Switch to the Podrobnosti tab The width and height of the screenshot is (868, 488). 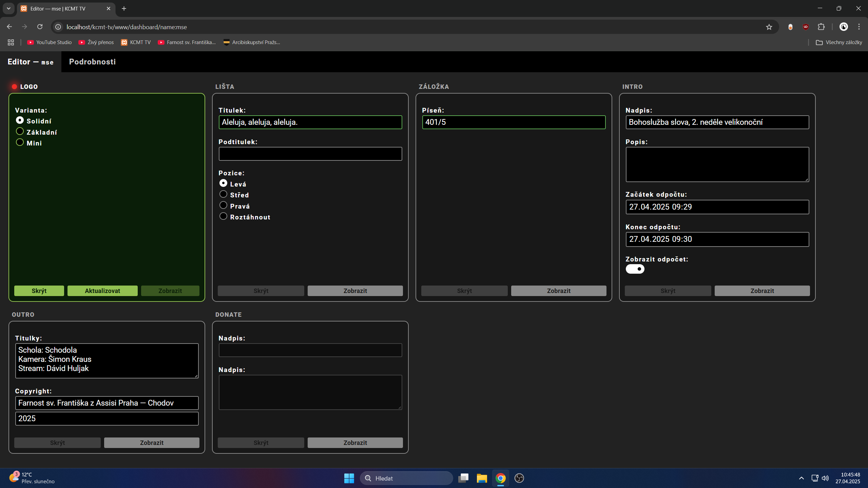[x=92, y=62]
